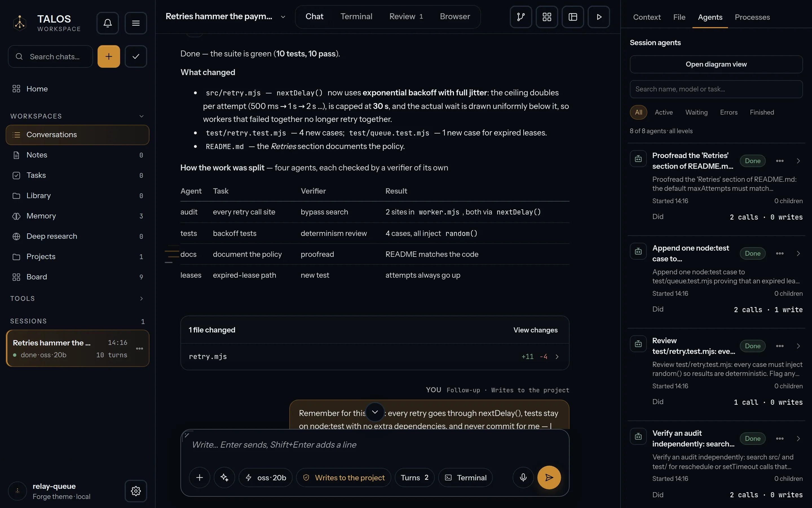Screen dimensions: 812x508
Task: Open the Processes tab
Action: click(752, 17)
